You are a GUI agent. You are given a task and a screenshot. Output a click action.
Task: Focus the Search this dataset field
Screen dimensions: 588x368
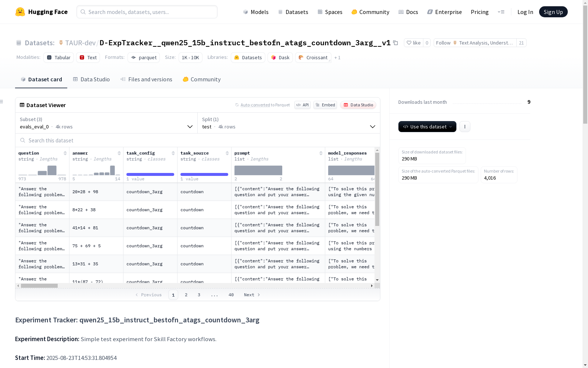click(x=198, y=140)
